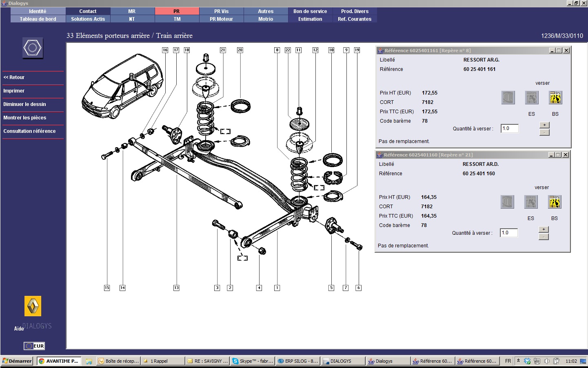Viewport: 588px width, 368px height.
Task: Click the EUR currency flag icon
Action: click(34, 346)
